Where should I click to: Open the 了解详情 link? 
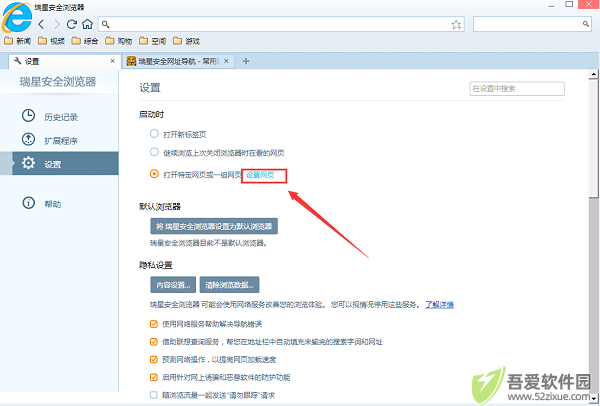[x=439, y=305]
